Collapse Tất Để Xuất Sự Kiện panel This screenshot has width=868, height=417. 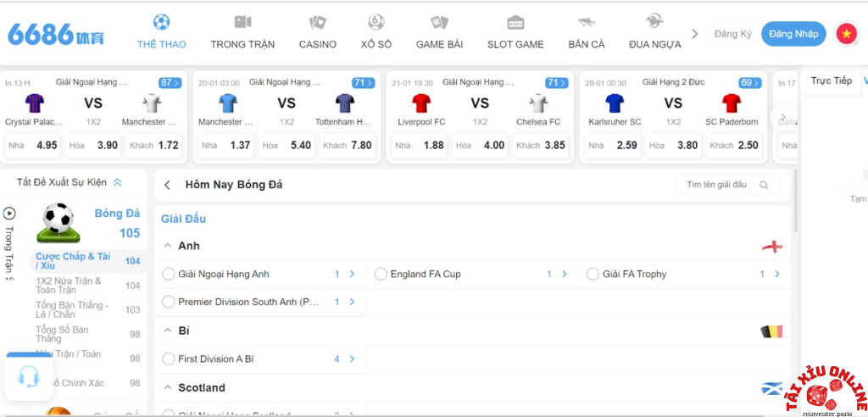point(117,182)
